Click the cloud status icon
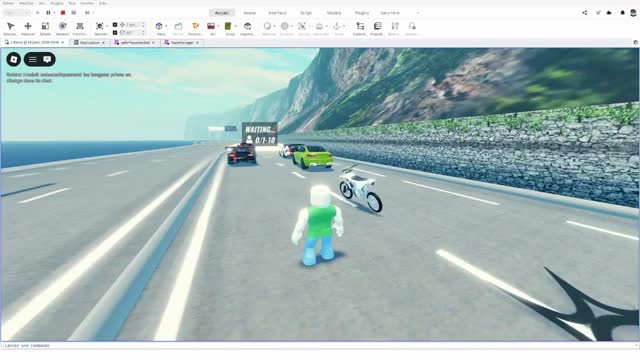 [609, 13]
